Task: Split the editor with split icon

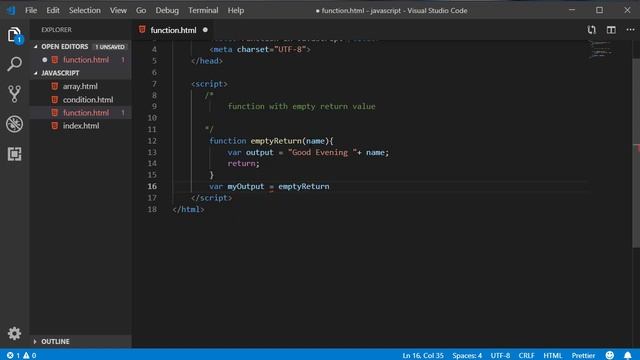Action: pyautogui.click(x=611, y=30)
